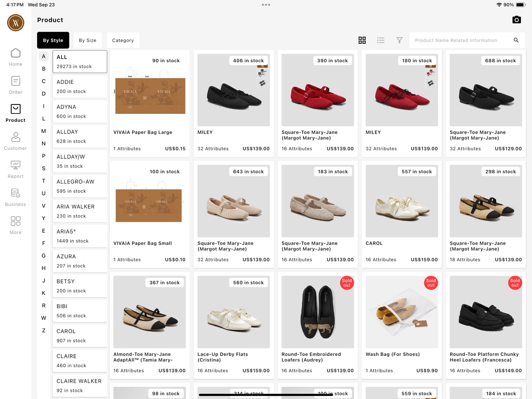This screenshot has width=532, height=399.
Task: Open Round-Toe Platform Chunky Heel Loafers product
Action: (x=486, y=326)
